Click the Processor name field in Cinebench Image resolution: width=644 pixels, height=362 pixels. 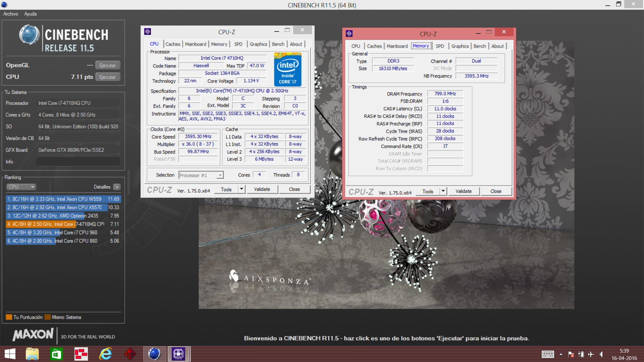[x=78, y=103]
